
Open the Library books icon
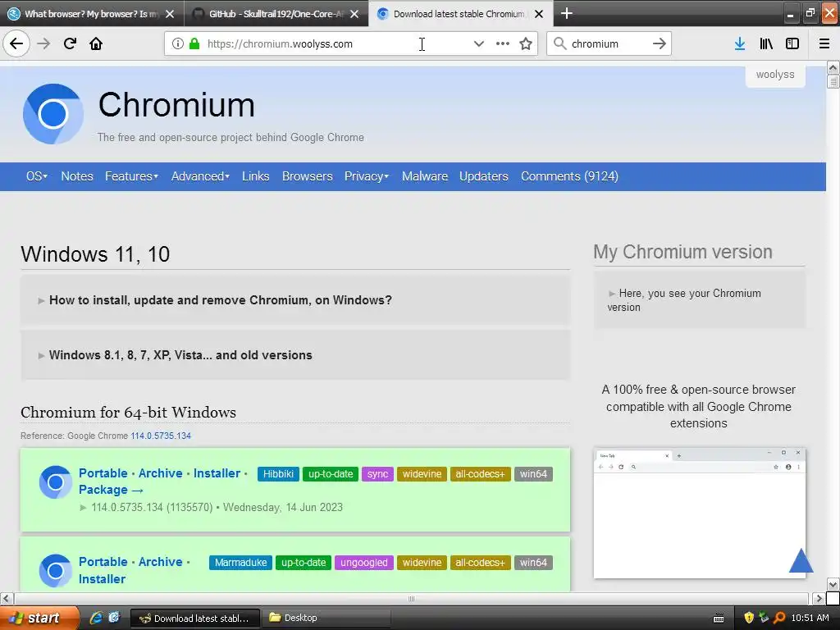point(766,43)
